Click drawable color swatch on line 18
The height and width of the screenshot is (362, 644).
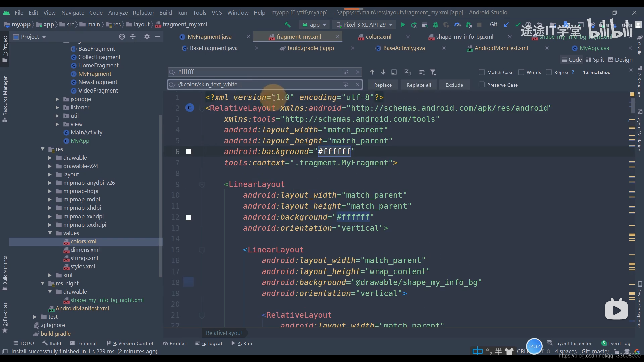(189, 282)
